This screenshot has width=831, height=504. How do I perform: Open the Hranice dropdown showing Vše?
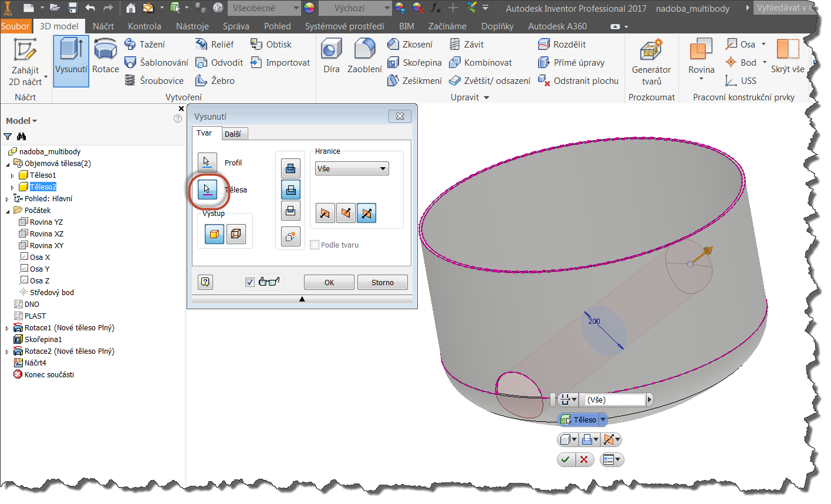352,169
